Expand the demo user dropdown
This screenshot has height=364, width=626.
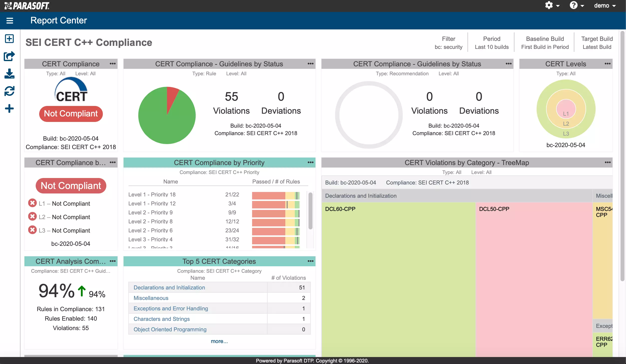click(605, 5)
